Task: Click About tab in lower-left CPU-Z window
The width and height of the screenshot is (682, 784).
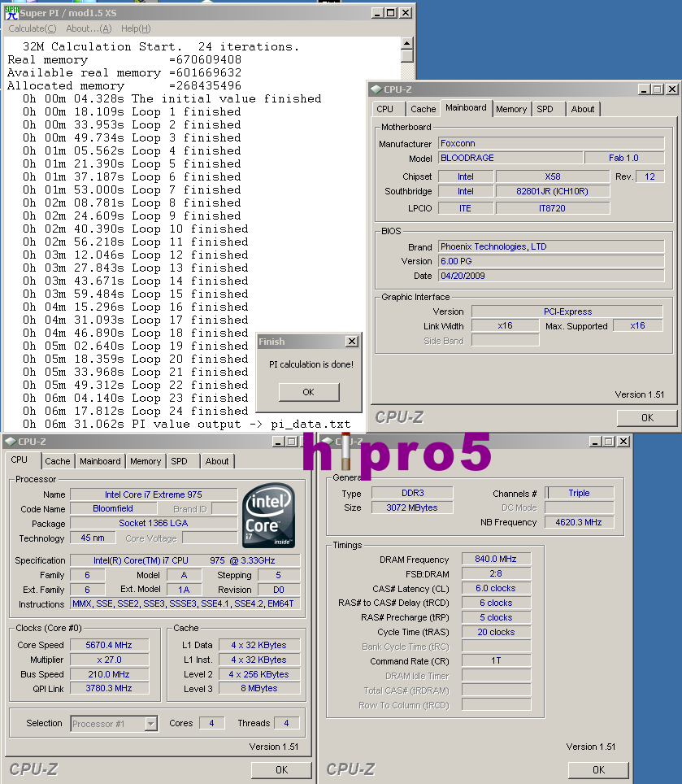Action: click(217, 461)
